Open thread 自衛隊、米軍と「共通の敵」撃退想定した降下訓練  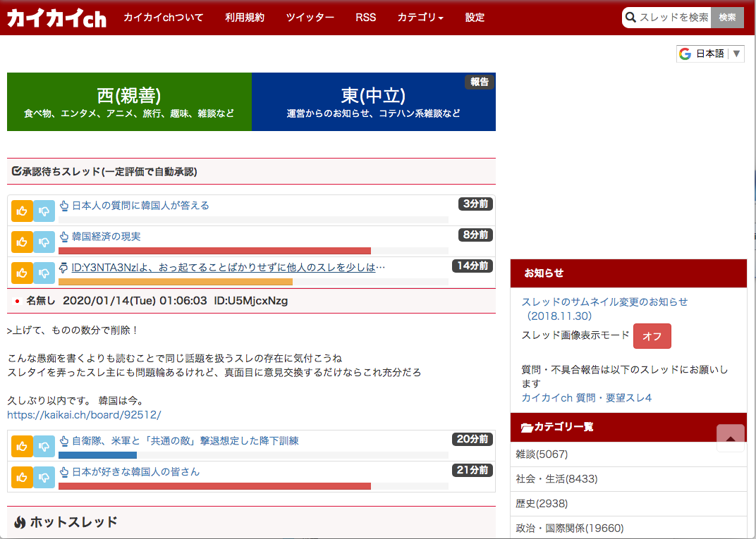(x=185, y=441)
